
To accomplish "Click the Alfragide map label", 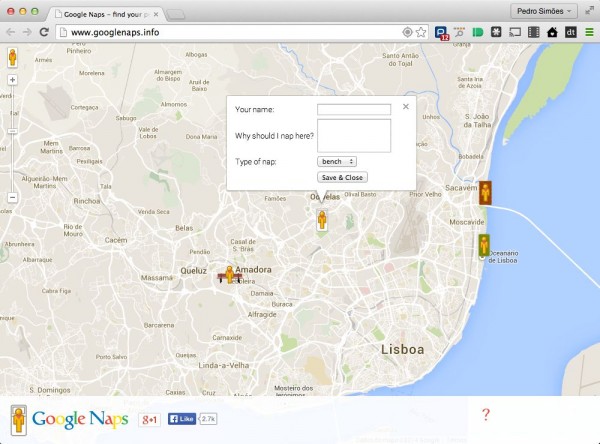I will click(x=262, y=315).
